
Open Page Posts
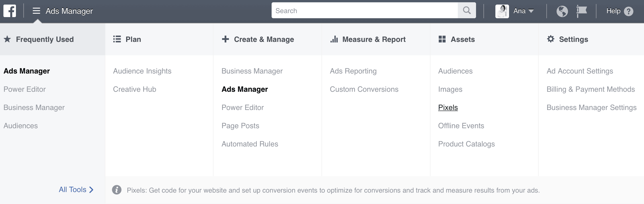tap(241, 126)
